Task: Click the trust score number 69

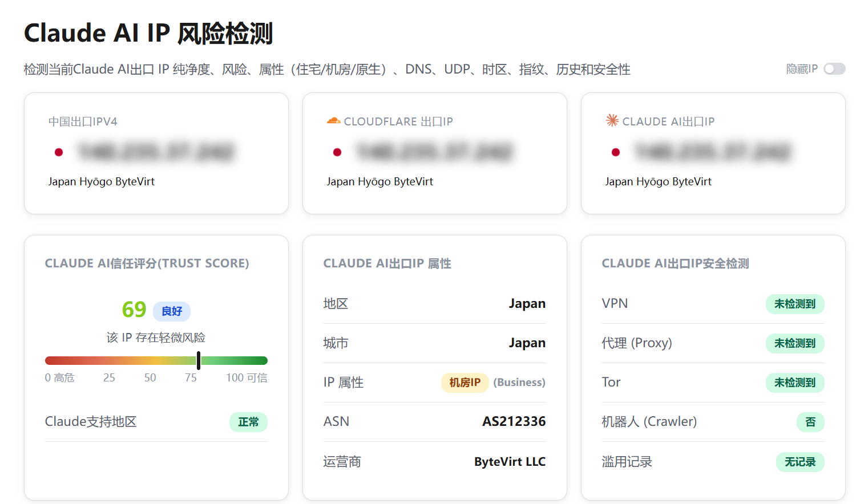Action: pyautogui.click(x=134, y=310)
